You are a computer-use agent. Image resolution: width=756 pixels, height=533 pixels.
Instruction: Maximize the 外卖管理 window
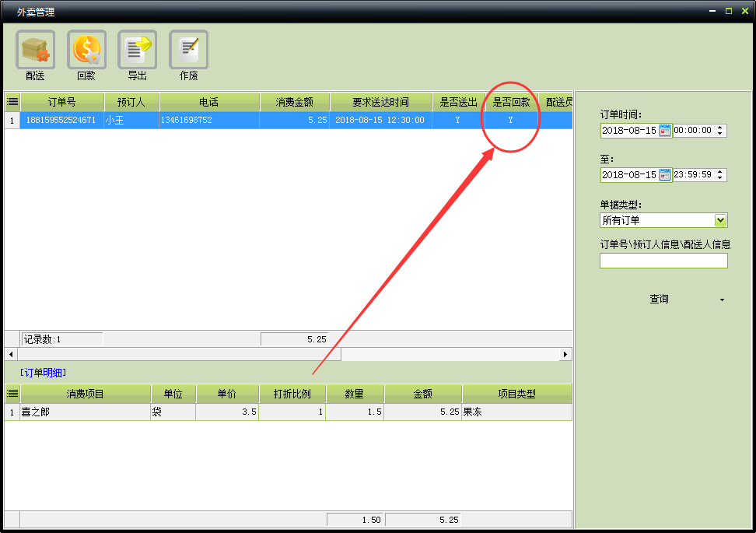[x=729, y=11]
